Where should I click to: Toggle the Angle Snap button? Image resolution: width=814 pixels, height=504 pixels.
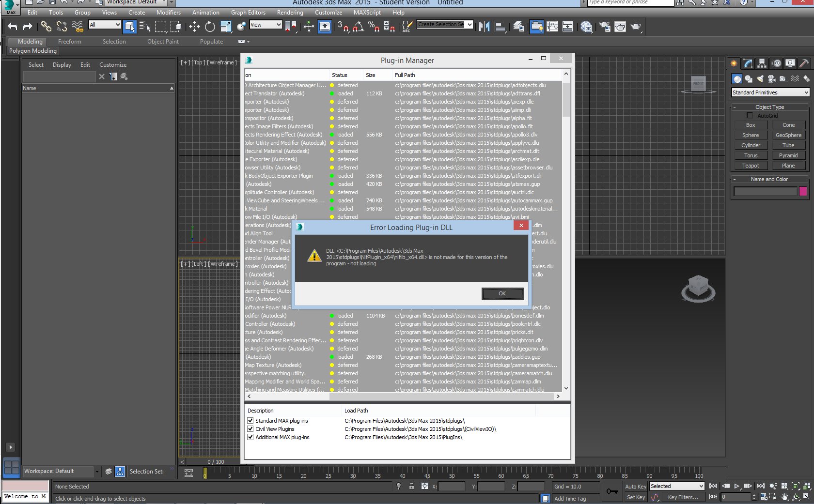pos(359,27)
